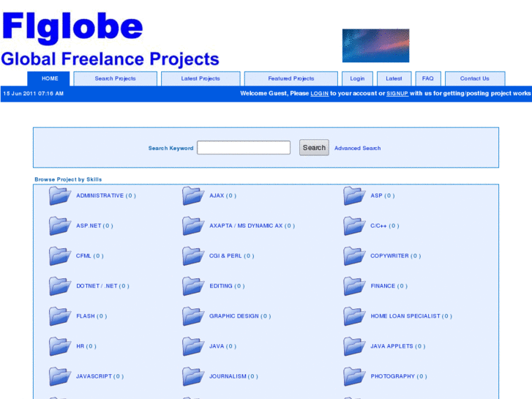Switch to Featured Projects tab
The height and width of the screenshot is (399, 532).
coord(291,78)
